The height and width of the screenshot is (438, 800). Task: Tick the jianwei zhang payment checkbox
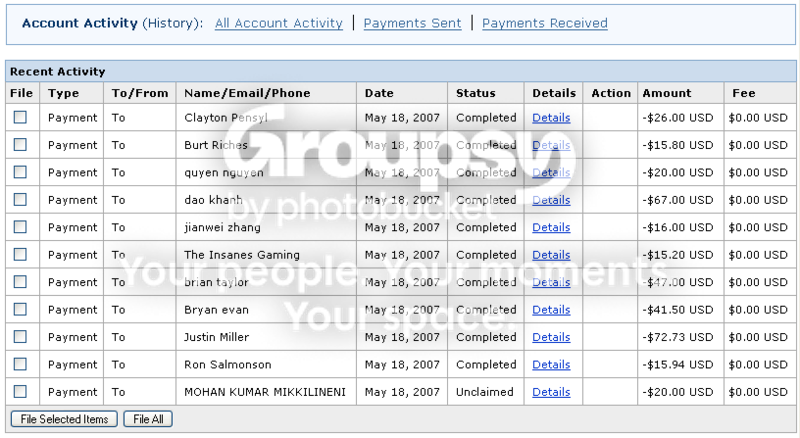pyautogui.click(x=20, y=227)
